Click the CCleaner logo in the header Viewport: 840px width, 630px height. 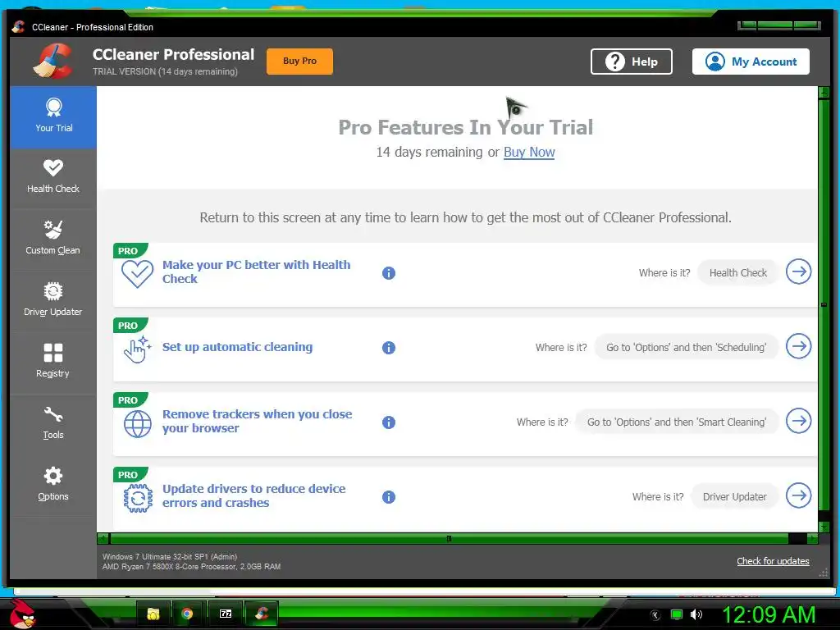tap(52, 61)
